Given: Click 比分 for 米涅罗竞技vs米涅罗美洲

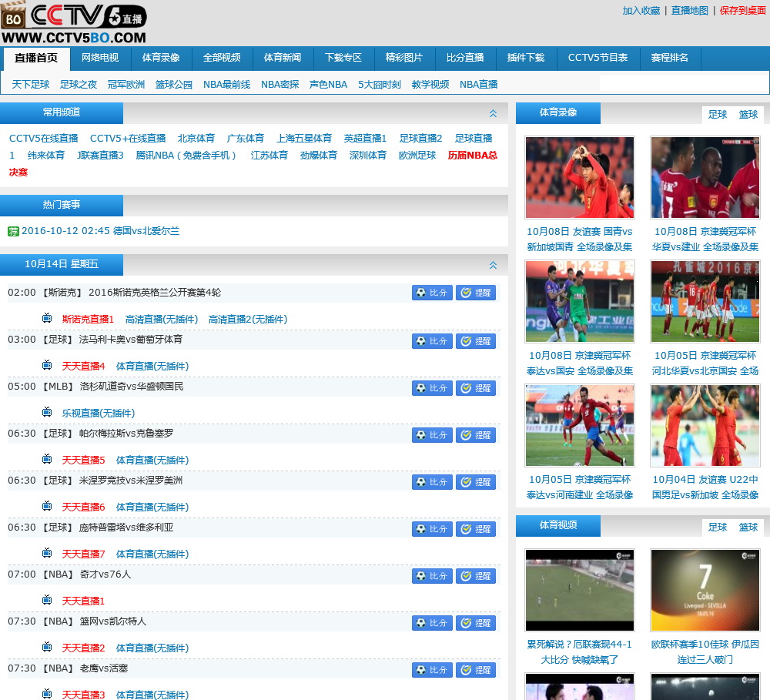Looking at the screenshot, I should [432, 482].
